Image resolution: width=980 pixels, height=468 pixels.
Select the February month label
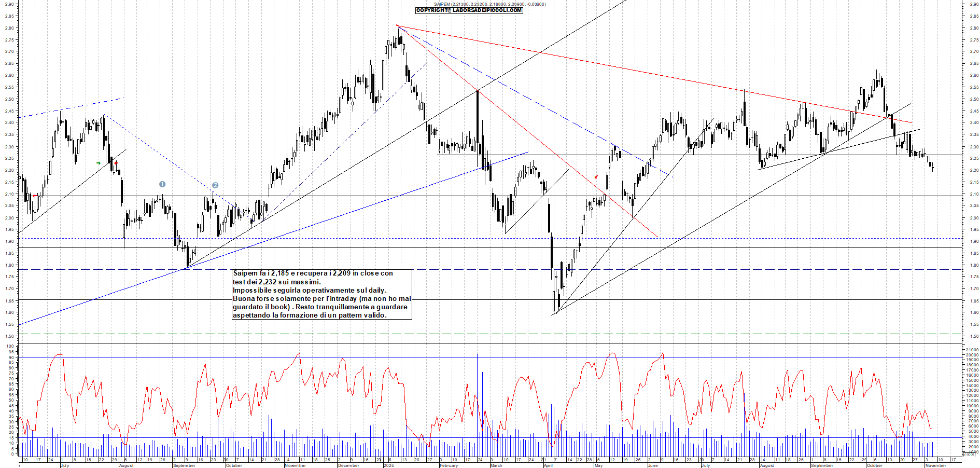pyautogui.click(x=448, y=465)
